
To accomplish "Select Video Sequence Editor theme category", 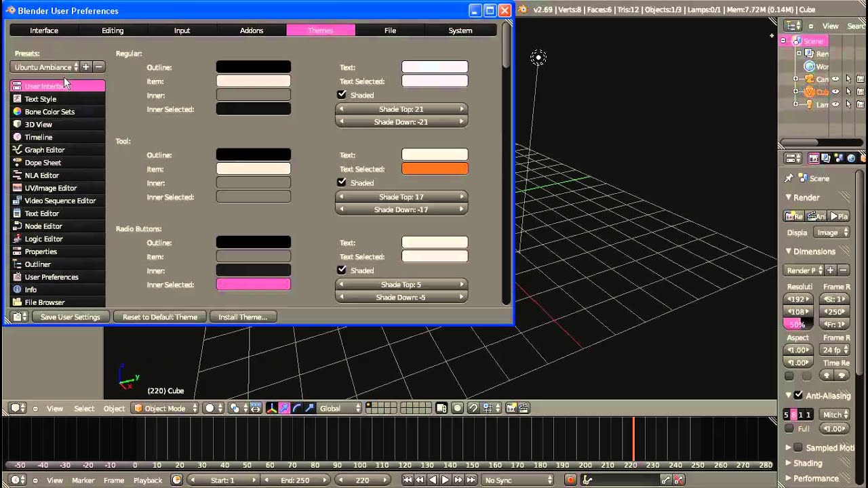I will 58,201.
